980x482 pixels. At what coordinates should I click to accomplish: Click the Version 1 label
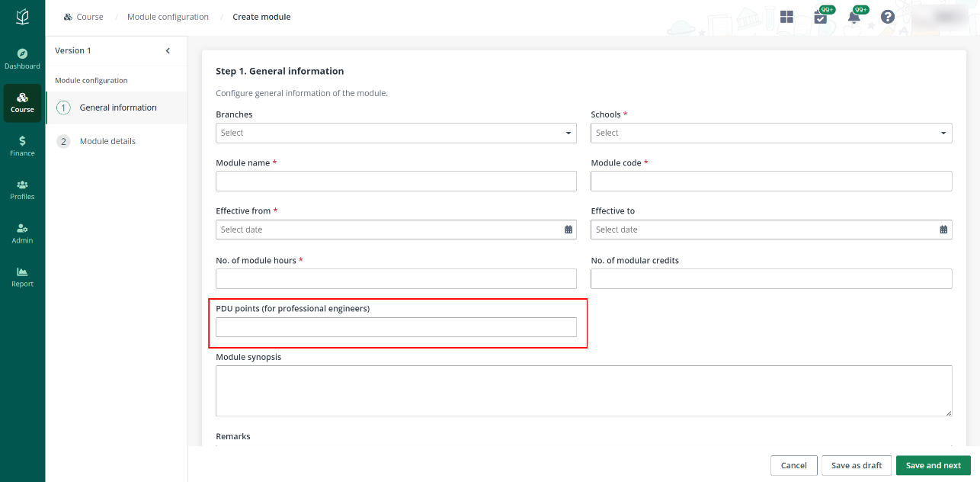(73, 50)
